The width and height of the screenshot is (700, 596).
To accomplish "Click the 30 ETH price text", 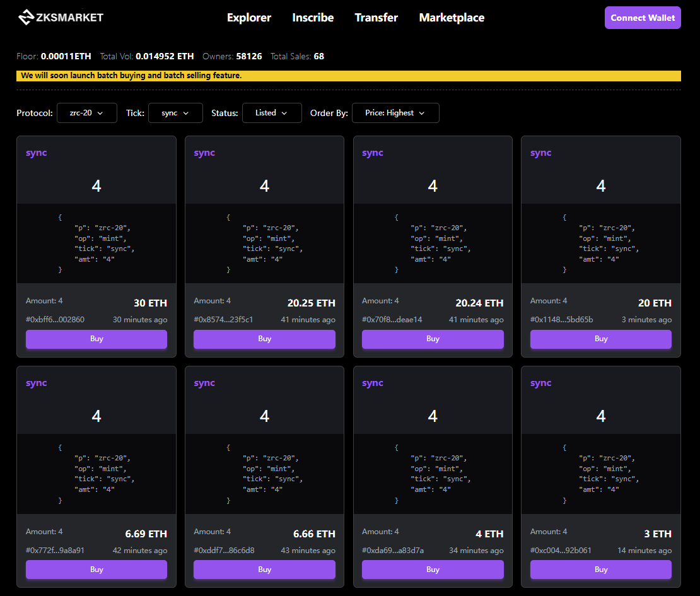I will coord(151,303).
